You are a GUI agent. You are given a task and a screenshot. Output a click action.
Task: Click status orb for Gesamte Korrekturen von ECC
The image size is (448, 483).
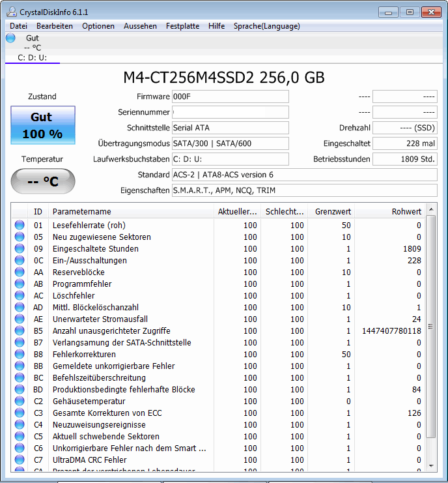click(20, 413)
